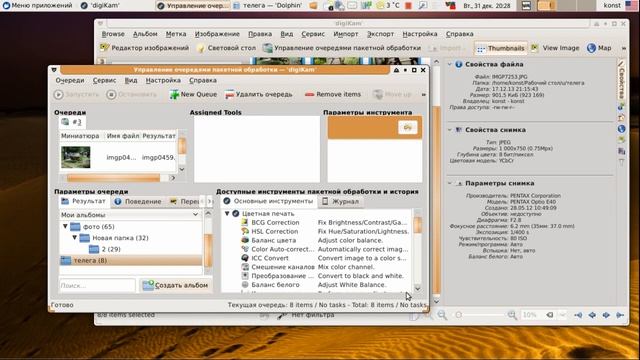Sort by the Результат column header
The width and height of the screenshot is (640, 360).
pyautogui.click(x=159, y=136)
